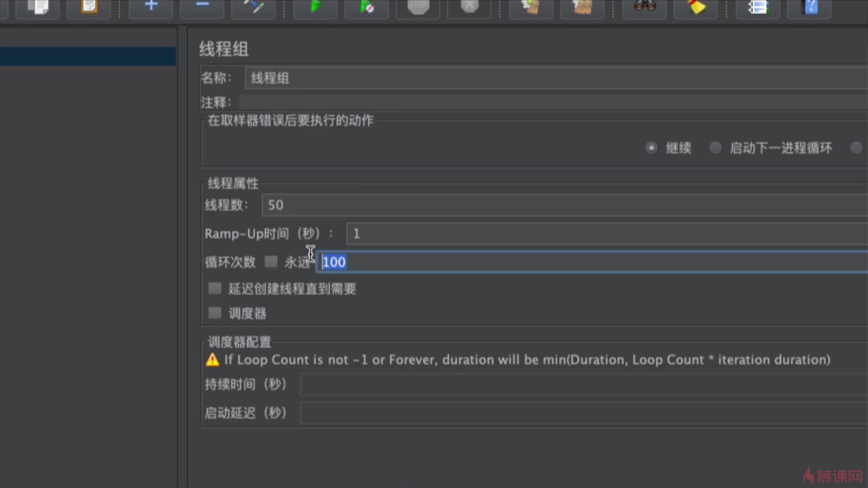868x488 pixels.
Task: Click the Copy toolbar icon
Action: 38,7
